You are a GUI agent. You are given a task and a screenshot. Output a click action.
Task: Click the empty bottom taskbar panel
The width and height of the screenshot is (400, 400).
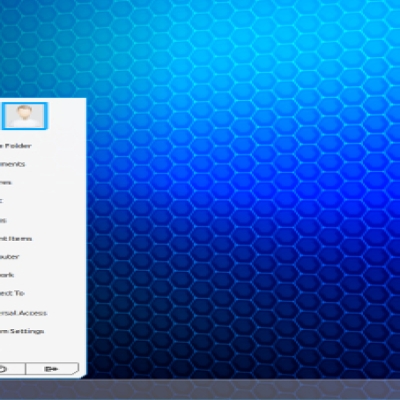point(200,389)
